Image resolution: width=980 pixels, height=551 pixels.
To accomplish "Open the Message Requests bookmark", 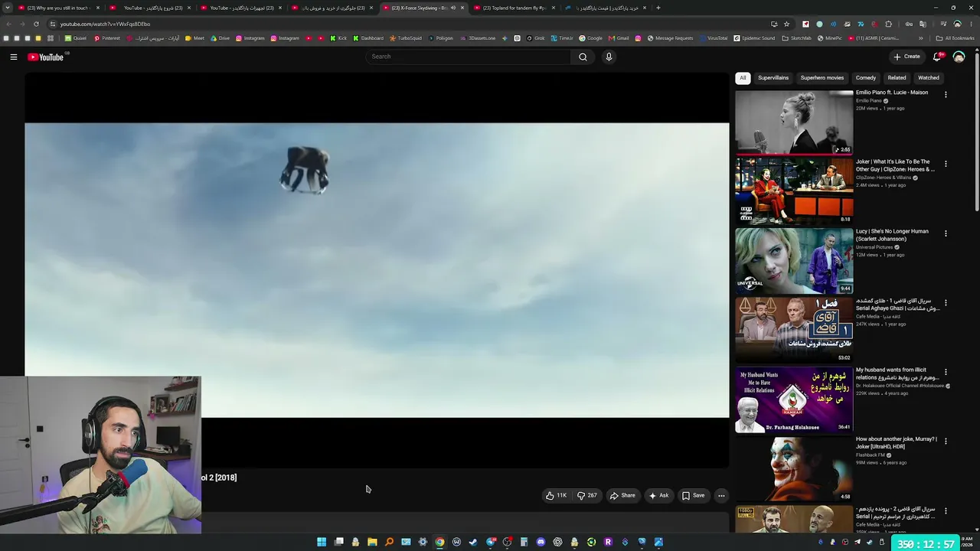I will [x=670, y=38].
